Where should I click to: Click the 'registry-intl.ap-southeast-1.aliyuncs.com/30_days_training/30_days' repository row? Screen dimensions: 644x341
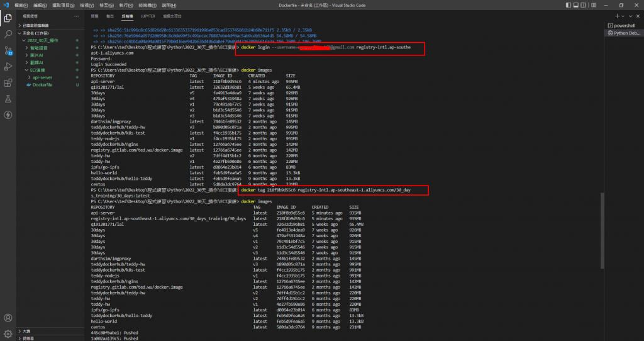click(169, 218)
